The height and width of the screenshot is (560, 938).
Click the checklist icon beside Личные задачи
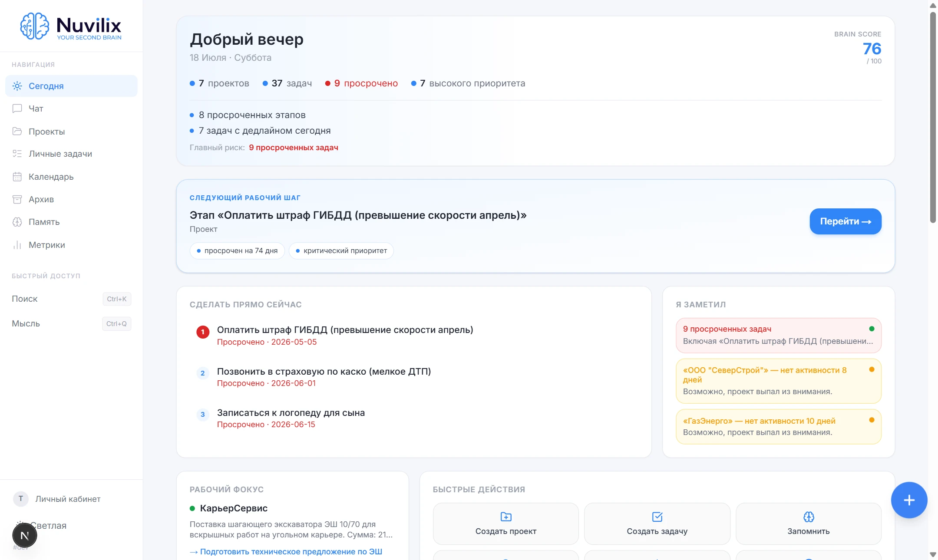[17, 154]
